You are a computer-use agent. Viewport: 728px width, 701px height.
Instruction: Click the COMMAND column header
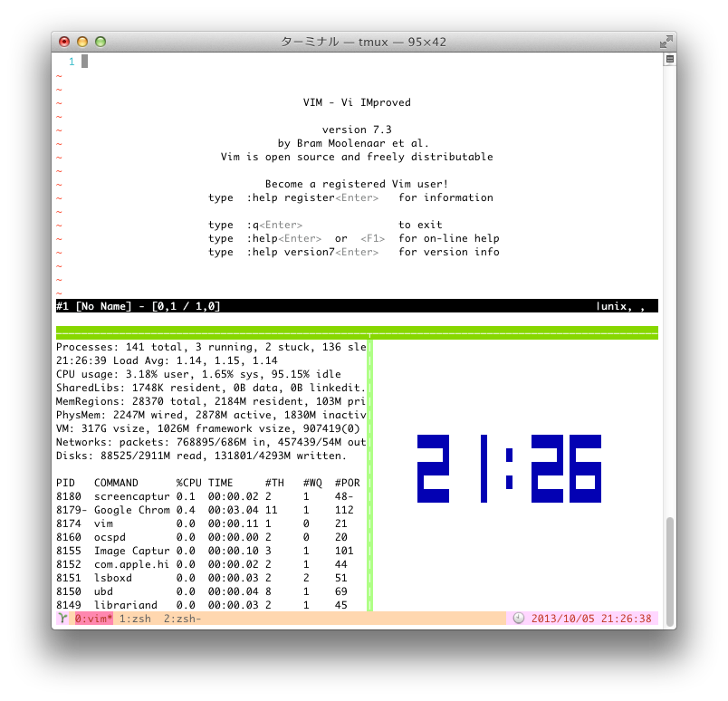click(116, 483)
